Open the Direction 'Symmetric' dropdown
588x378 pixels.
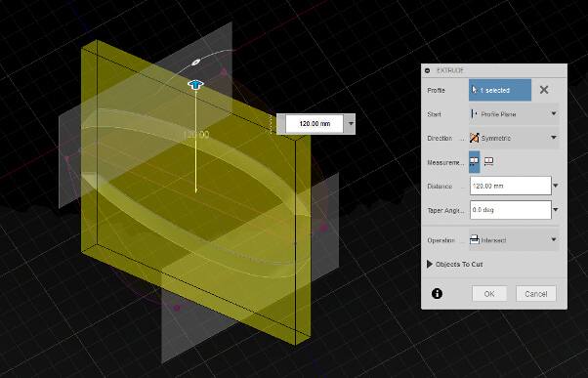point(514,138)
